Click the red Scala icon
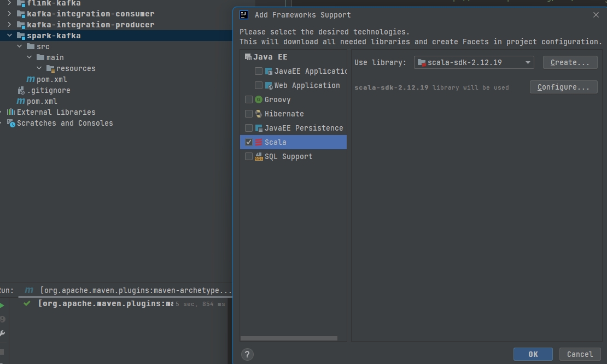 (x=259, y=142)
